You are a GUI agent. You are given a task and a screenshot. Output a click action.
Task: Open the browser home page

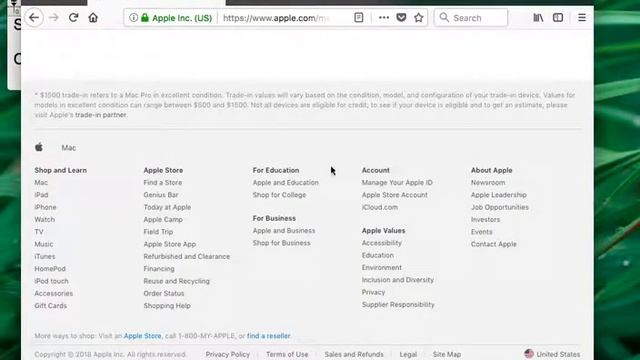pyautogui.click(x=93, y=18)
